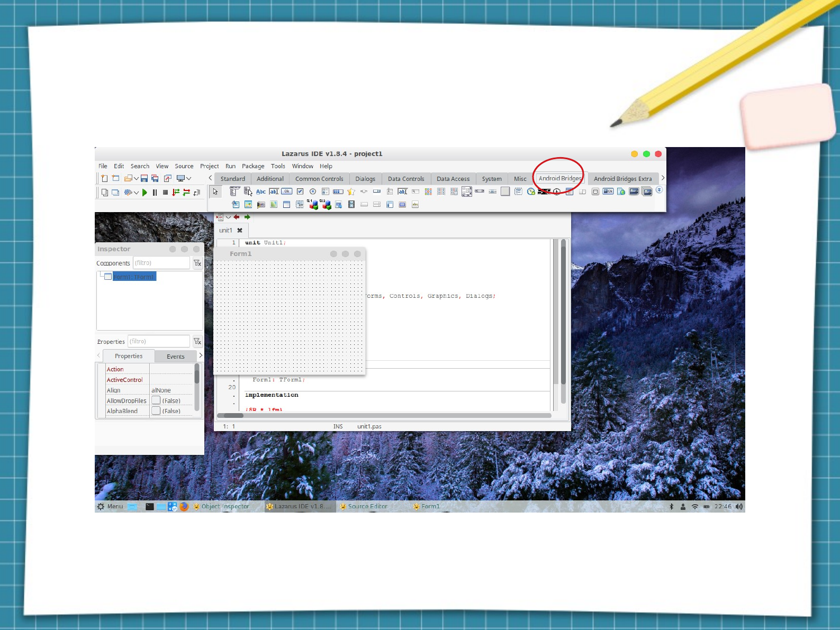Switch to the Android Bridges tab

pos(560,178)
